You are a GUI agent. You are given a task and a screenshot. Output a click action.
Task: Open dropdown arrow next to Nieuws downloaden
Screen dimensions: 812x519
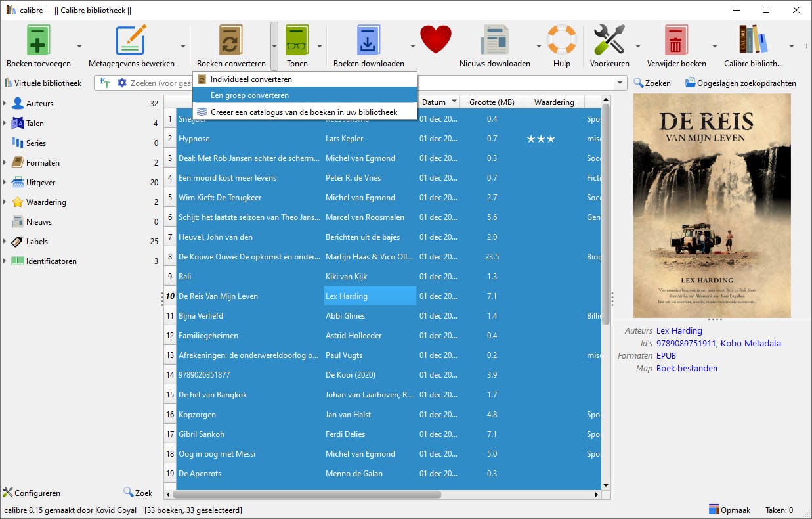point(539,46)
